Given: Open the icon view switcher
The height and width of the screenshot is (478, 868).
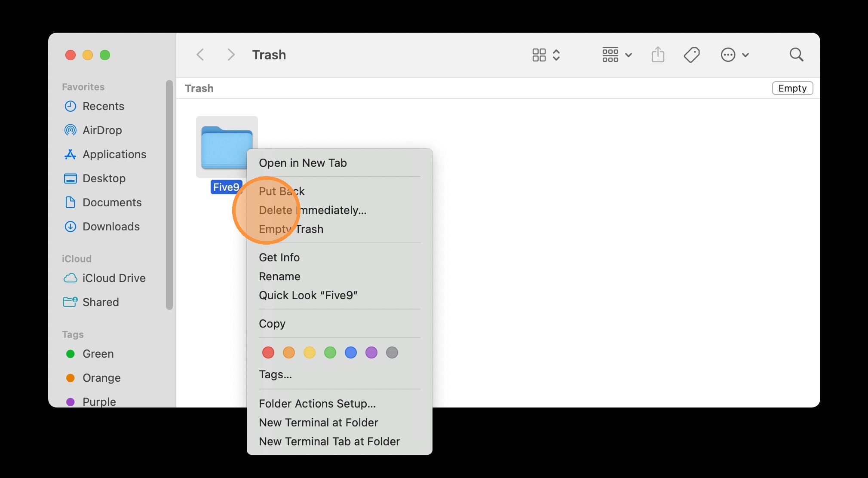Looking at the screenshot, I should pyautogui.click(x=546, y=55).
